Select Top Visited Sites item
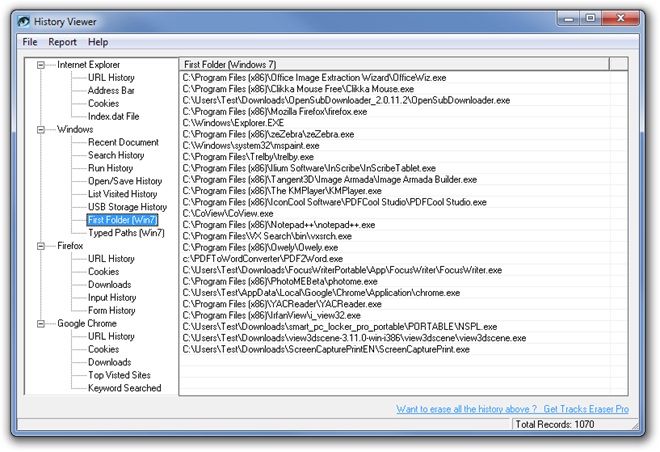660x452 pixels. pos(119,375)
